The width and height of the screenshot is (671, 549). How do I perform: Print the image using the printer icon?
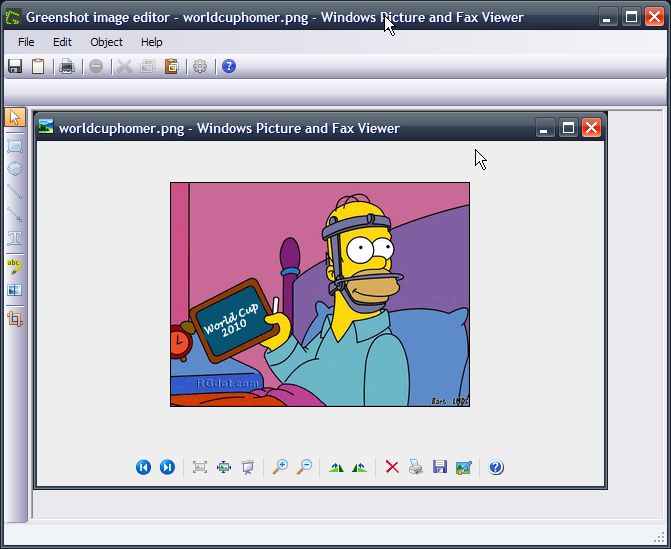point(67,66)
